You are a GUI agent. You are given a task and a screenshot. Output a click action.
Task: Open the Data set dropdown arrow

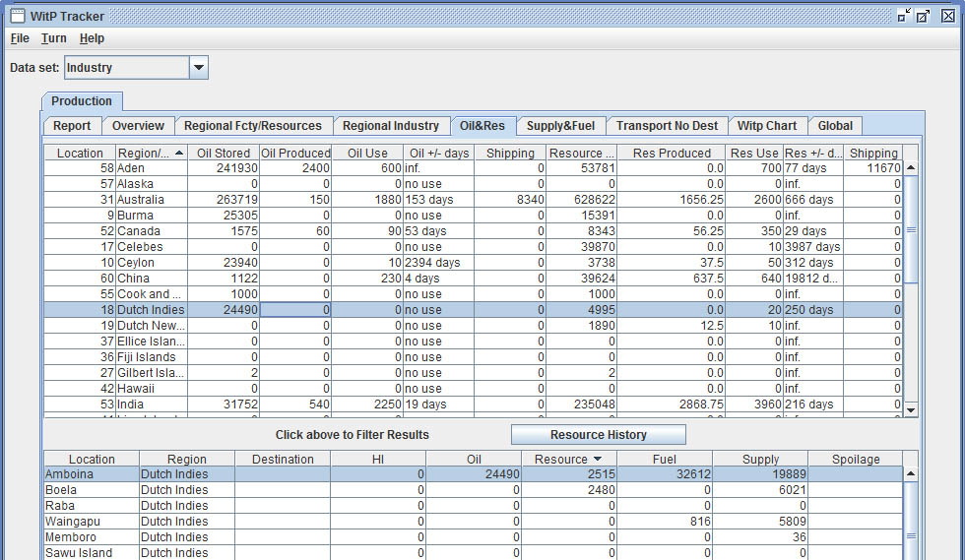198,68
